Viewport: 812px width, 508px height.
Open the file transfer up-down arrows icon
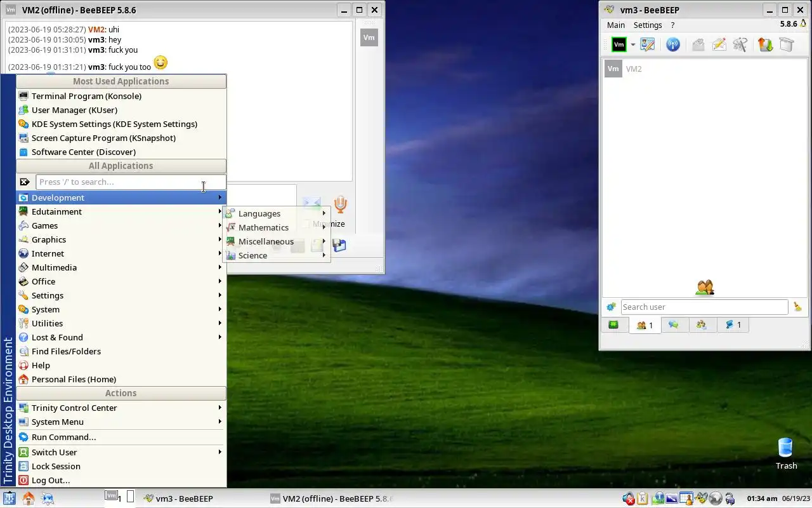pos(765,44)
